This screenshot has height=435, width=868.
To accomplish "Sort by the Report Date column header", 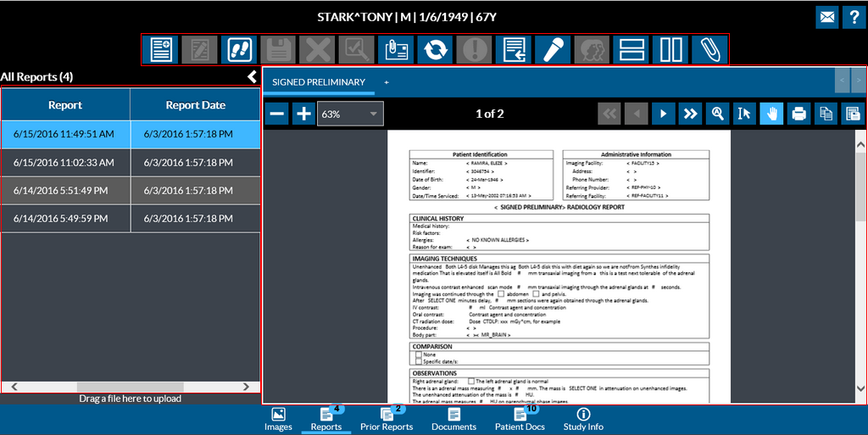I will pyautogui.click(x=196, y=105).
